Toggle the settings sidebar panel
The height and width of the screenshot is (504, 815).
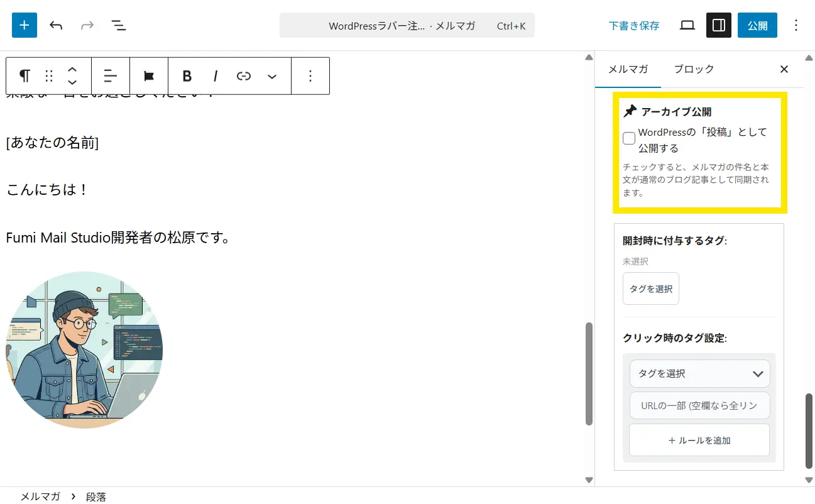(x=718, y=25)
